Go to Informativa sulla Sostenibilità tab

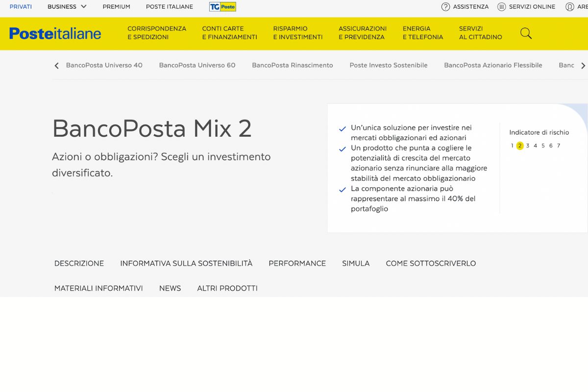[x=186, y=264]
